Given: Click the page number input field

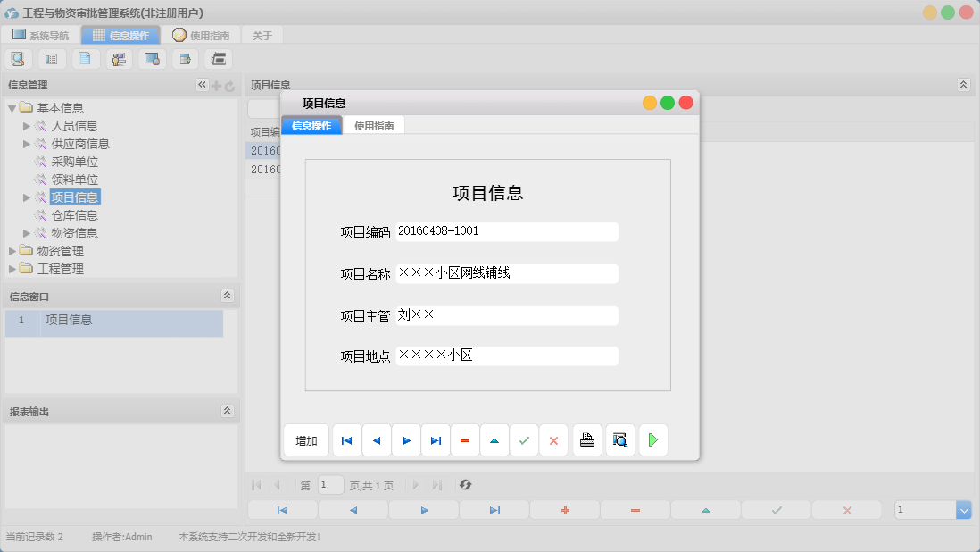Looking at the screenshot, I should pyautogui.click(x=329, y=485).
